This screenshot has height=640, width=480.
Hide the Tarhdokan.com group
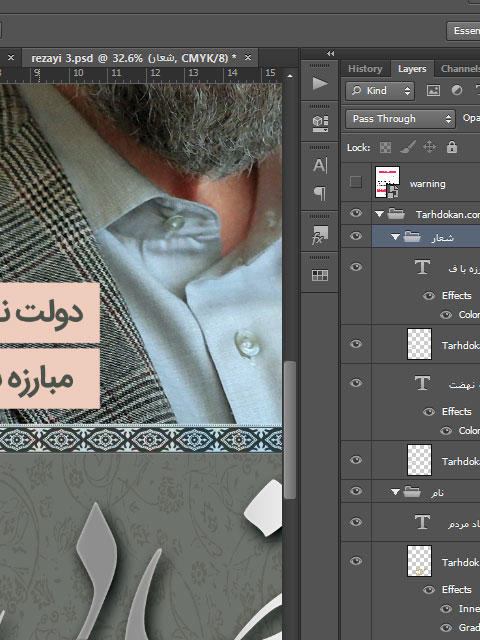tap(356, 213)
